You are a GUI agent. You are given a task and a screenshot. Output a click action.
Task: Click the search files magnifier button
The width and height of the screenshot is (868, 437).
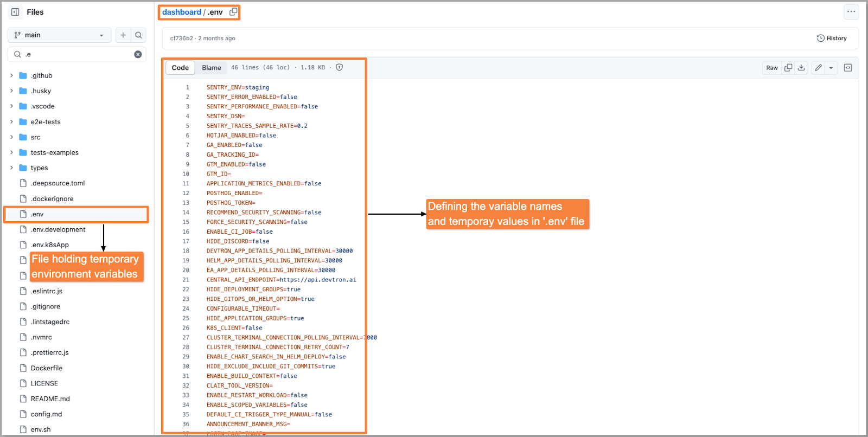coord(139,35)
